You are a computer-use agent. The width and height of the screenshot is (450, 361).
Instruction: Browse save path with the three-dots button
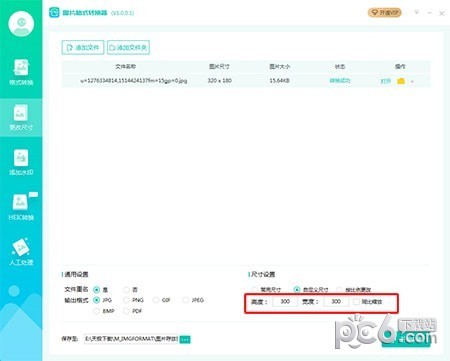(185, 339)
